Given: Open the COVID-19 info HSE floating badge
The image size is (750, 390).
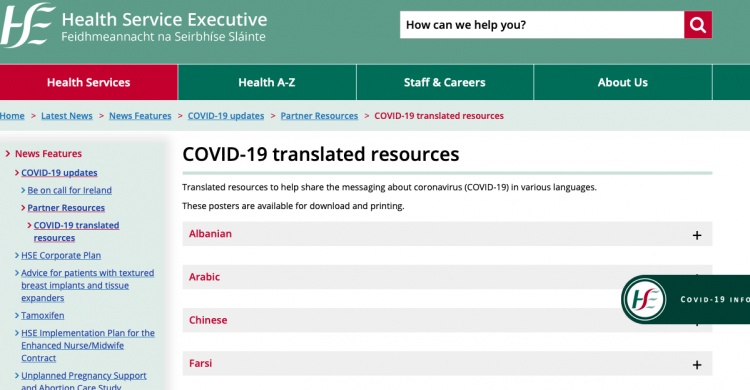Looking at the screenshot, I should [685, 300].
